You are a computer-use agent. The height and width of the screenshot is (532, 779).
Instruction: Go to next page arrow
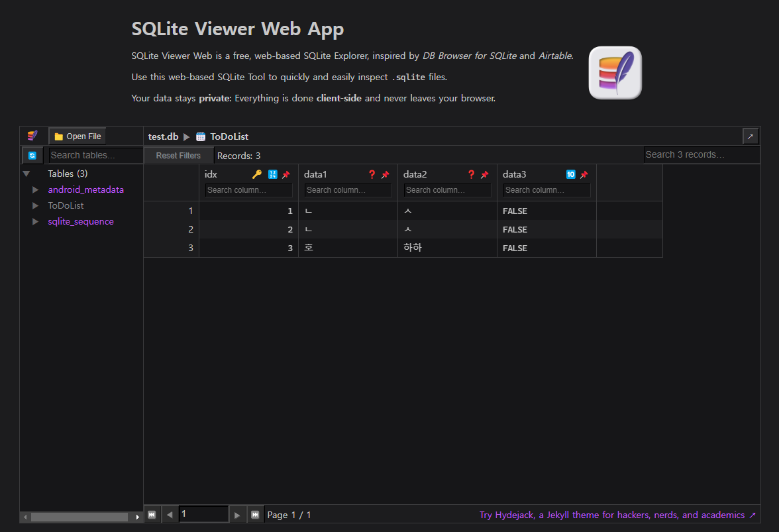[x=237, y=515]
